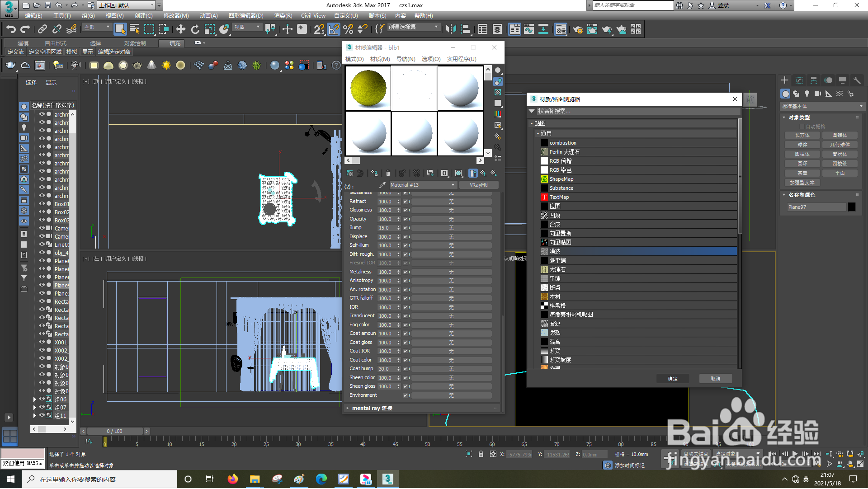Click the black object color swatch
Screen dimensions: 868x489
click(852, 207)
